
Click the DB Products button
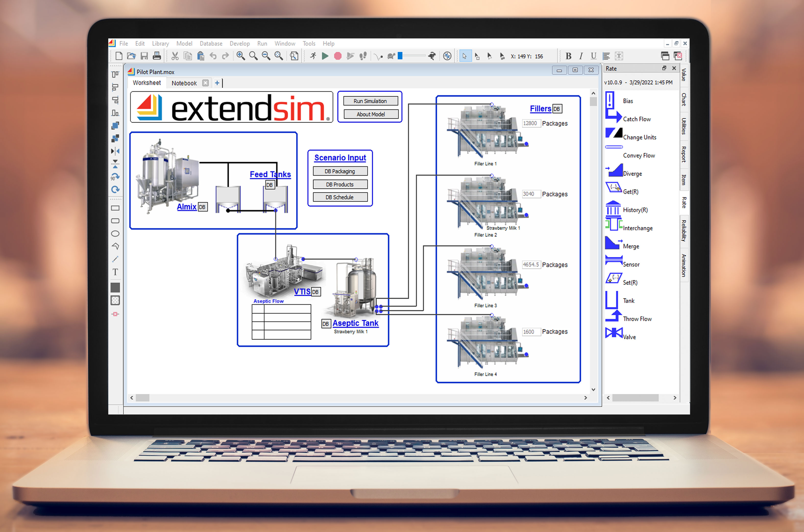[340, 185]
